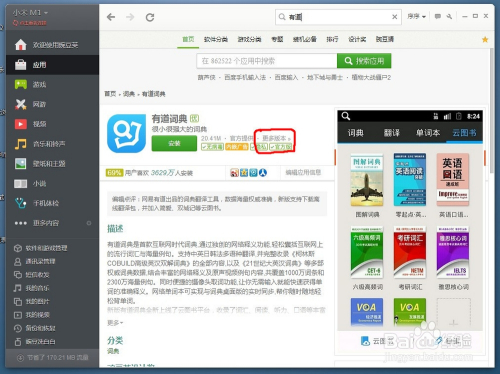
Task: Focus the top search box containing 有道
Action: [x=337, y=17]
